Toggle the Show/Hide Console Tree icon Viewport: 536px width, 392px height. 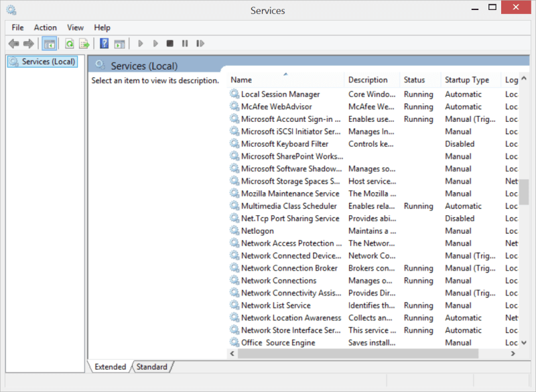pos(48,43)
